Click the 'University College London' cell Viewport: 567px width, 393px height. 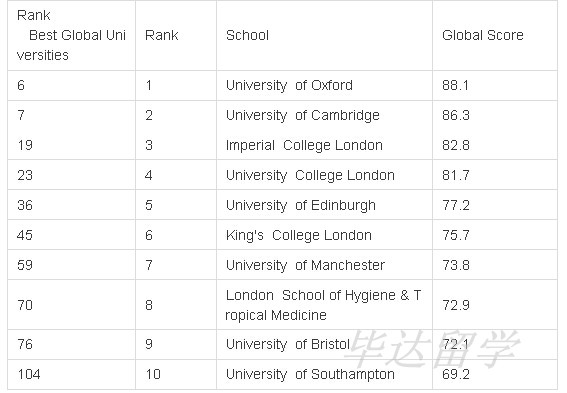pos(310,175)
